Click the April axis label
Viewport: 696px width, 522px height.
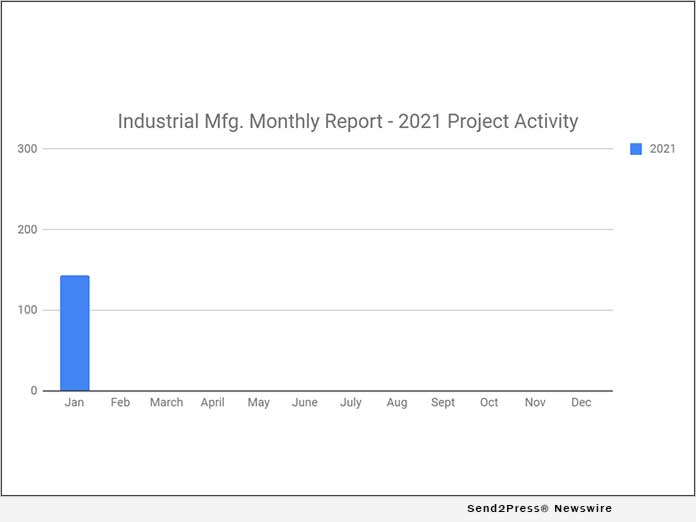coord(213,402)
